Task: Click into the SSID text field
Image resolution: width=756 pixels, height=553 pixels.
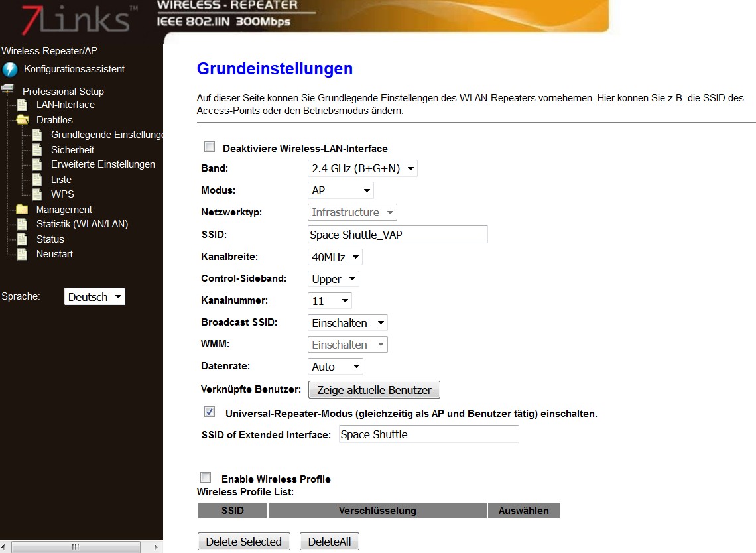Action: pos(397,235)
